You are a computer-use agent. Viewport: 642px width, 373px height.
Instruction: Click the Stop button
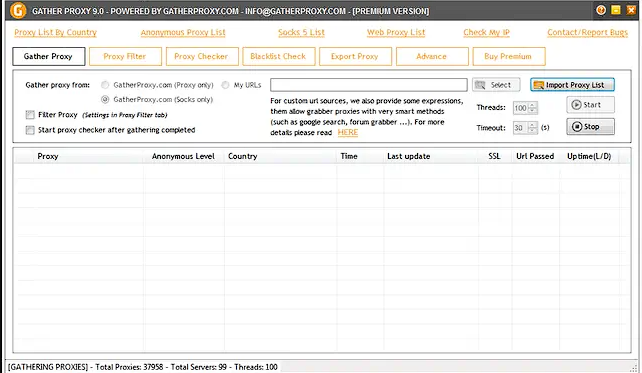click(590, 127)
